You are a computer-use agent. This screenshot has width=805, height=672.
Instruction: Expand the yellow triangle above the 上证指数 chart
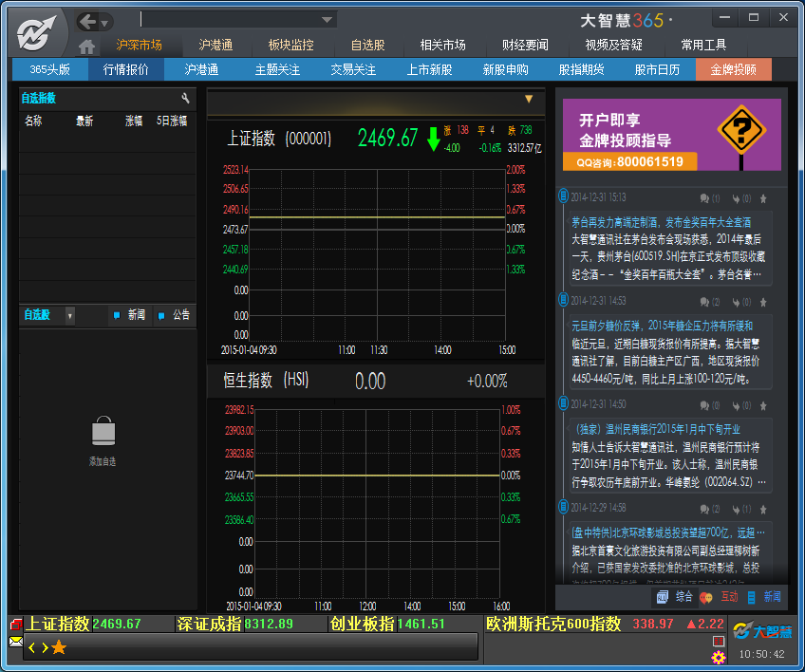click(529, 99)
